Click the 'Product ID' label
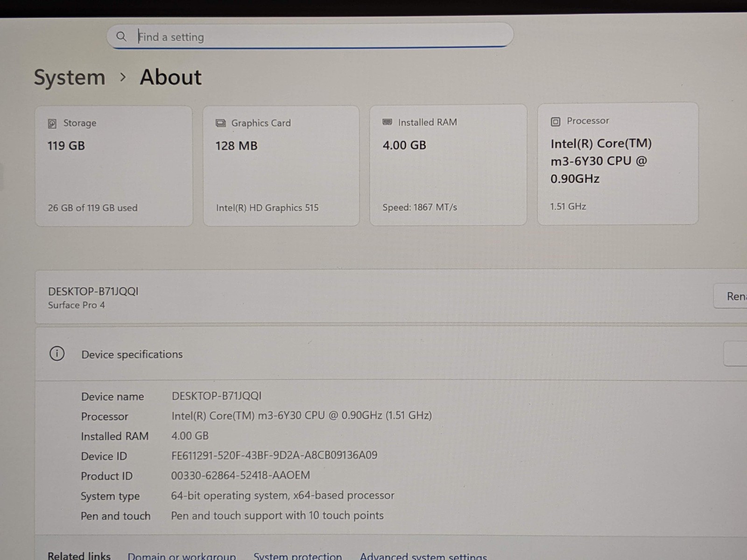The height and width of the screenshot is (560, 747). click(x=106, y=476)
